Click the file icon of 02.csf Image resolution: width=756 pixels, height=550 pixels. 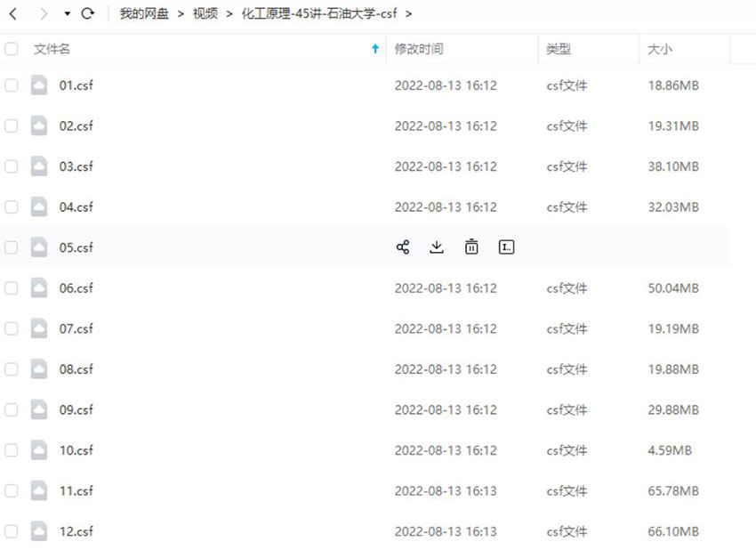[x=39, y=125]
